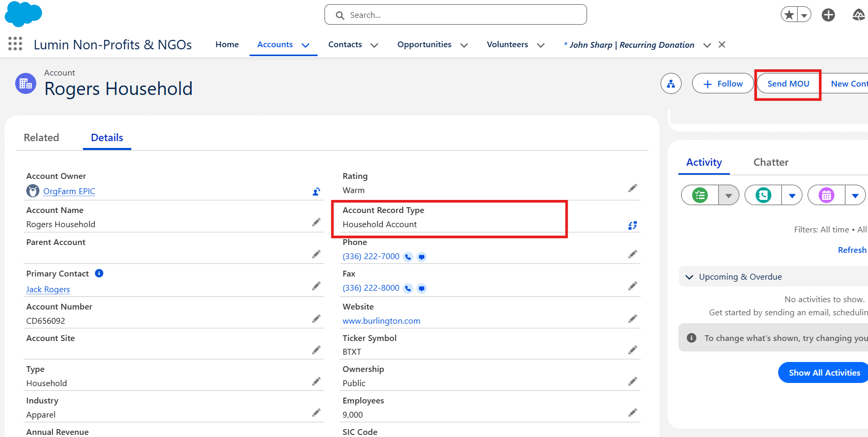Expand the Opportunities nav dropdown chevron
Screen dimensions: 868x437
[x=464, y=45]
